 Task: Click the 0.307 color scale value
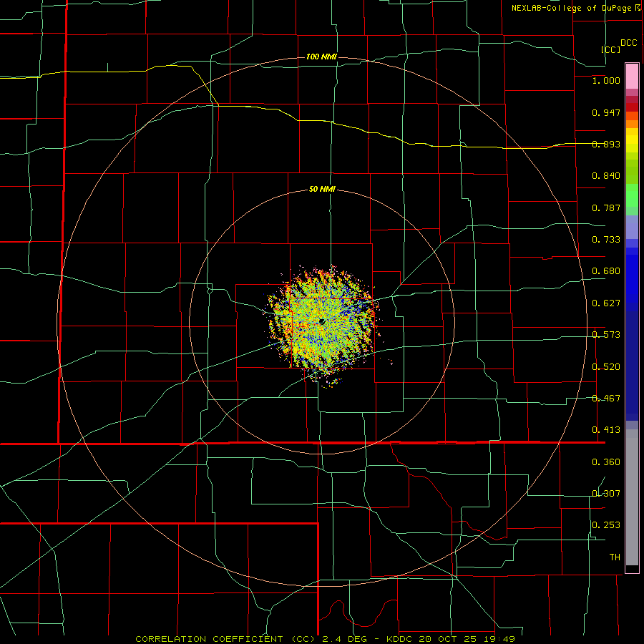[606, 494]
